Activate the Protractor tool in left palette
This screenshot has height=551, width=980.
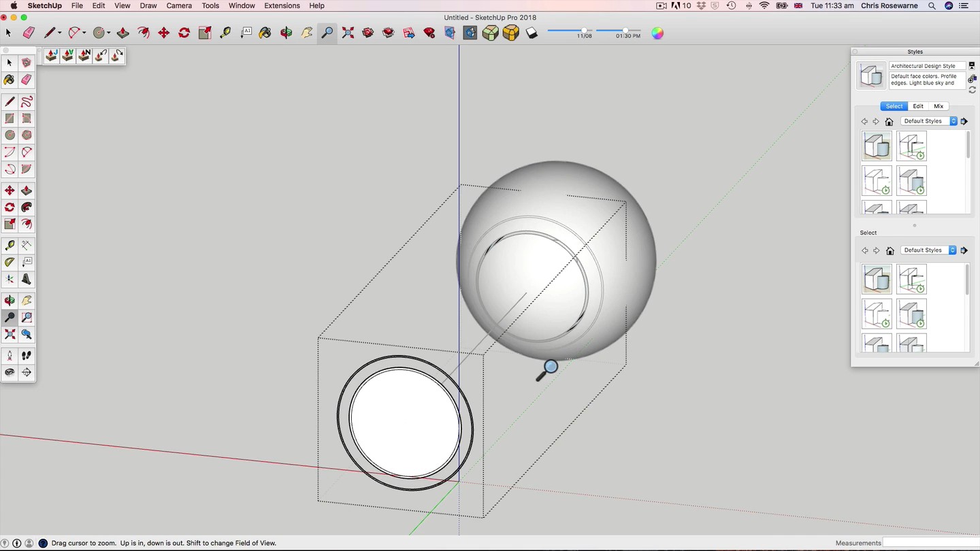pos(10,262)
